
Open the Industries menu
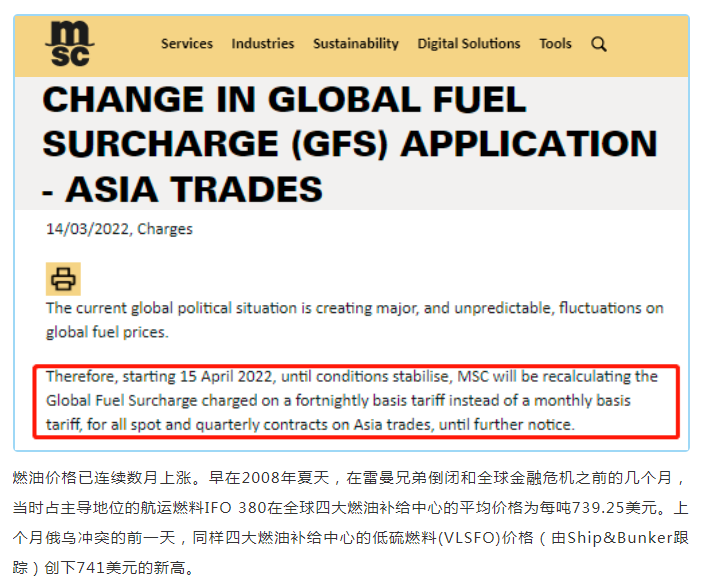click(x=263, y=44)
